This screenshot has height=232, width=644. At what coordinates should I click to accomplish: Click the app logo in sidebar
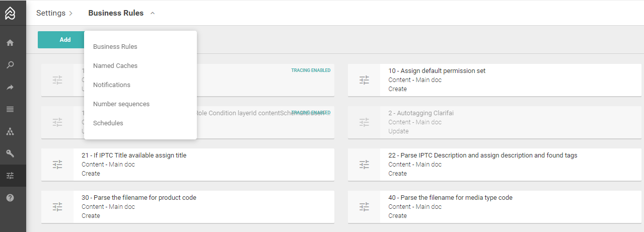point(11,14)
